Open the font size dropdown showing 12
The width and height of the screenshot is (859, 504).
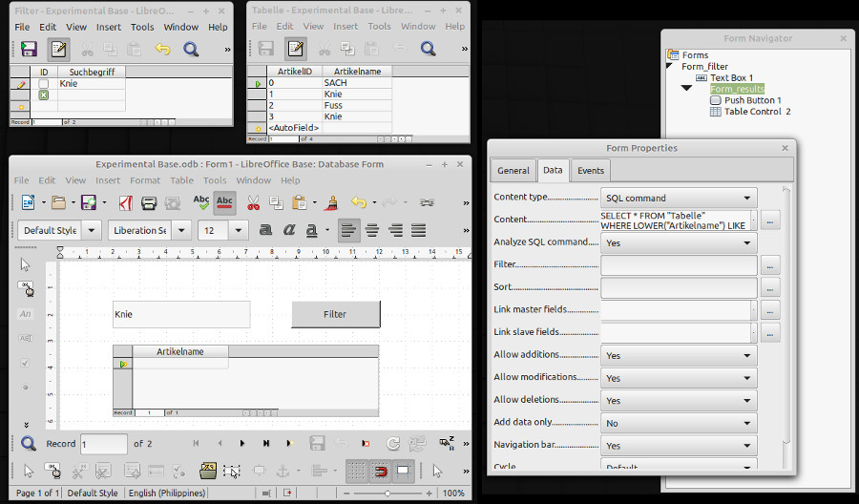point(239,230)
